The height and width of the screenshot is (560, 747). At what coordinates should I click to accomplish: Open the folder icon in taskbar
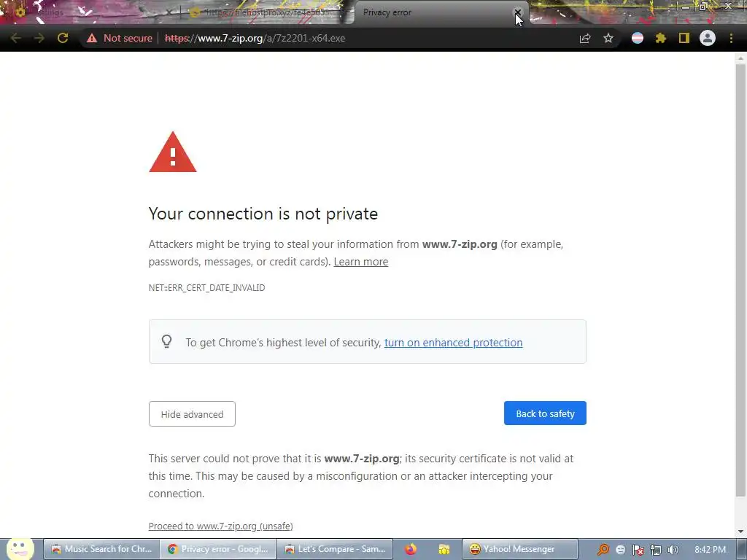[x=444, y=550]
